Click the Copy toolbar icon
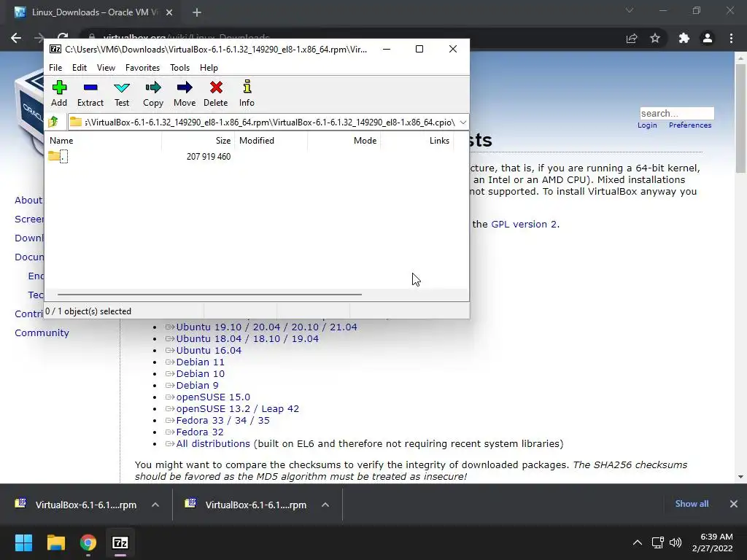The width and height of the screenshot is (747, 560). 153,94
